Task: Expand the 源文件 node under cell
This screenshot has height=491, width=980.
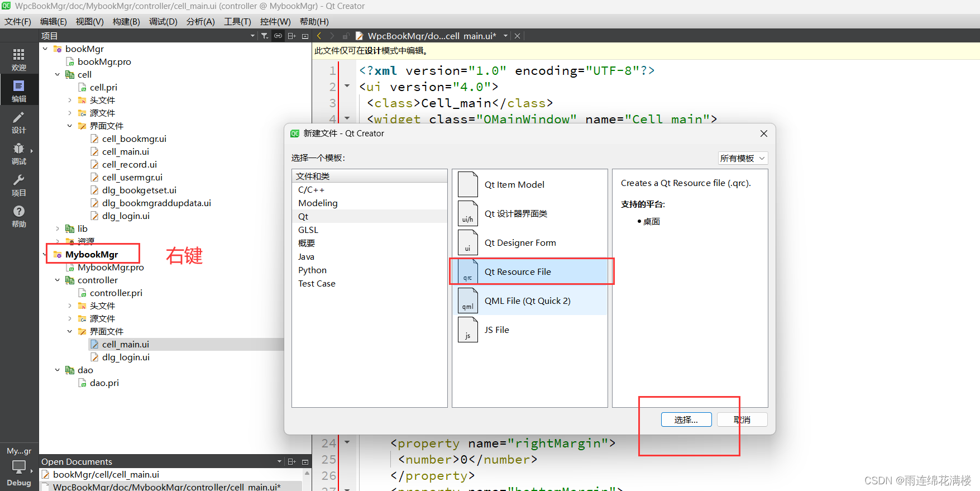Action: pos(70,113)
